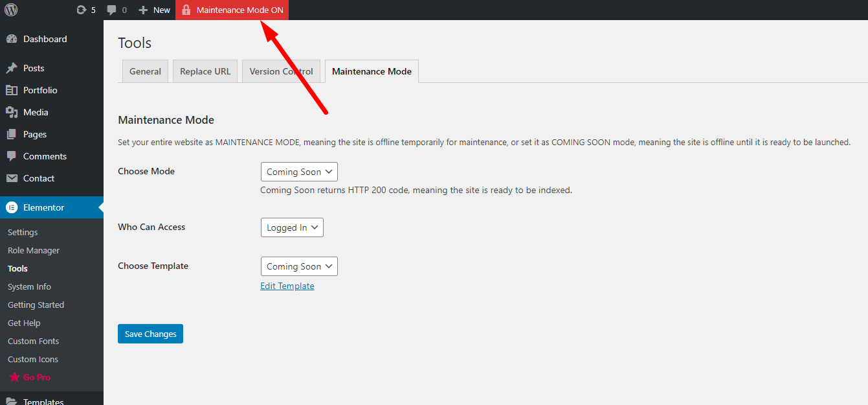868x405 pixels.
Task: Expand the Choose Mode dropdown
Action: pos(299,172)
